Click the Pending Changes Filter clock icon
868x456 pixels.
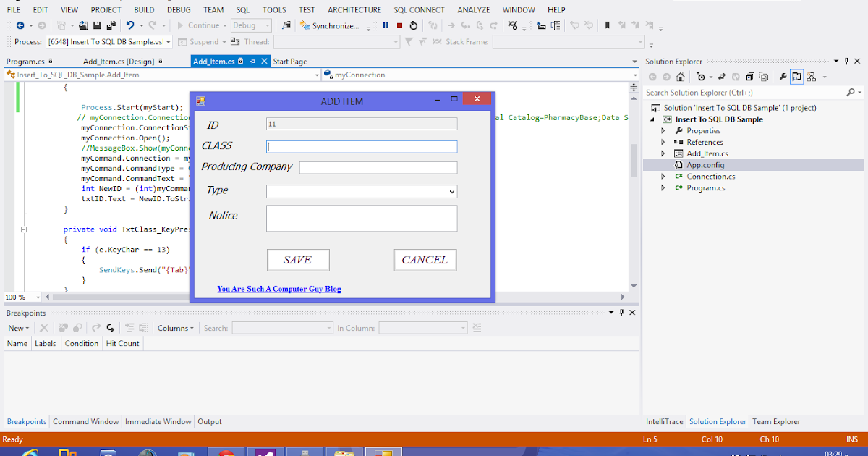point(700,77)
